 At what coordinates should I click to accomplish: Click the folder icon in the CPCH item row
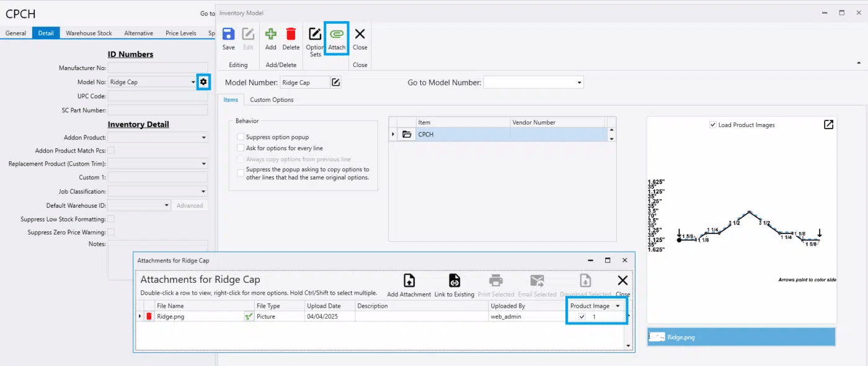[x=407, y=134]
